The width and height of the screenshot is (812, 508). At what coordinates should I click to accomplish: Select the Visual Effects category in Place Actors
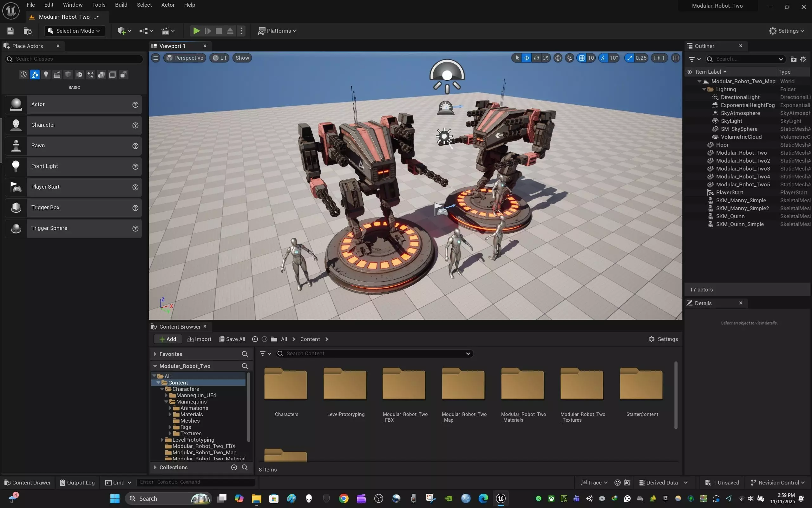(x=90, y=75)
